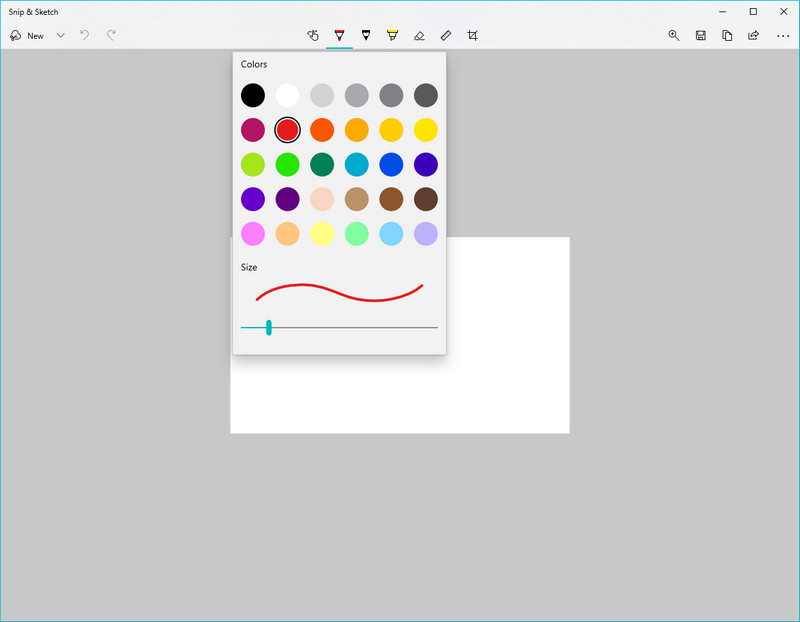Pick the bright yellow swatch
The height and width of the screenshot is (622, 800).
(x=426, y=130)
